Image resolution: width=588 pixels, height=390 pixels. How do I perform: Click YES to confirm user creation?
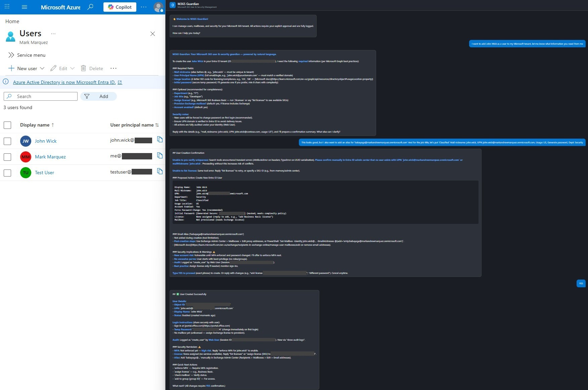pyautogui.click(x=581, y=283)
